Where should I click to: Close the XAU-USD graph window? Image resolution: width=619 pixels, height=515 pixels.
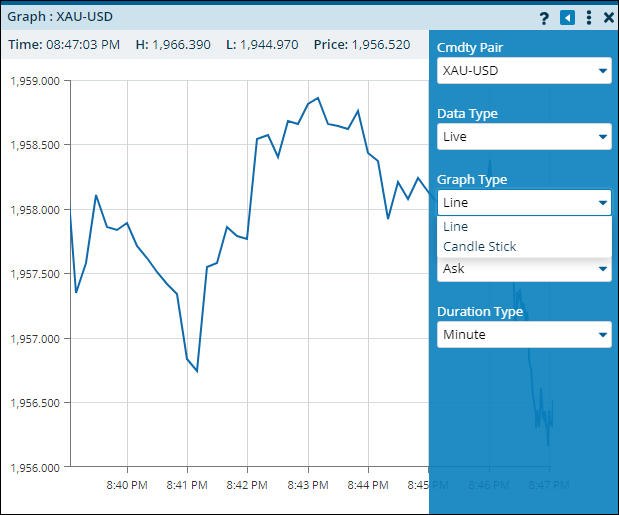[609, 17]
